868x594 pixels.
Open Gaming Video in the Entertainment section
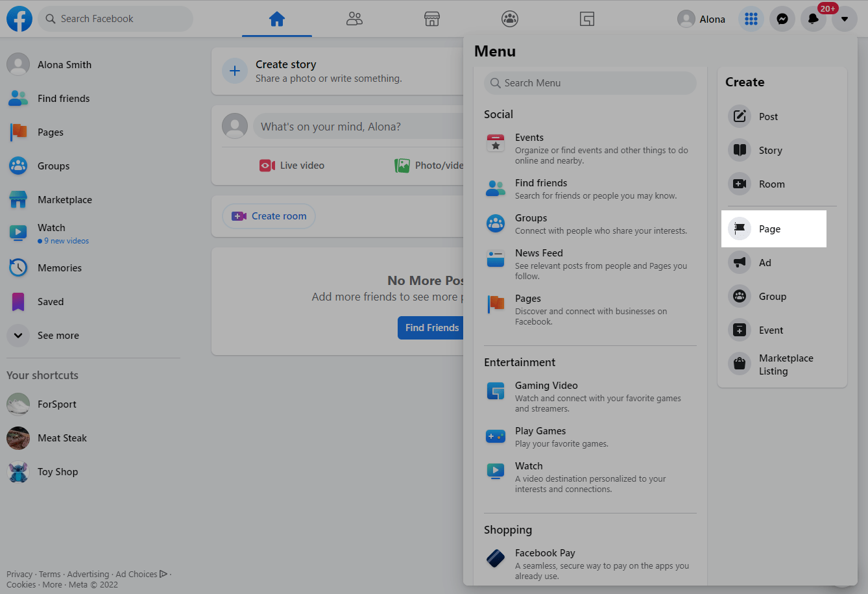click(x=546, y=386)
